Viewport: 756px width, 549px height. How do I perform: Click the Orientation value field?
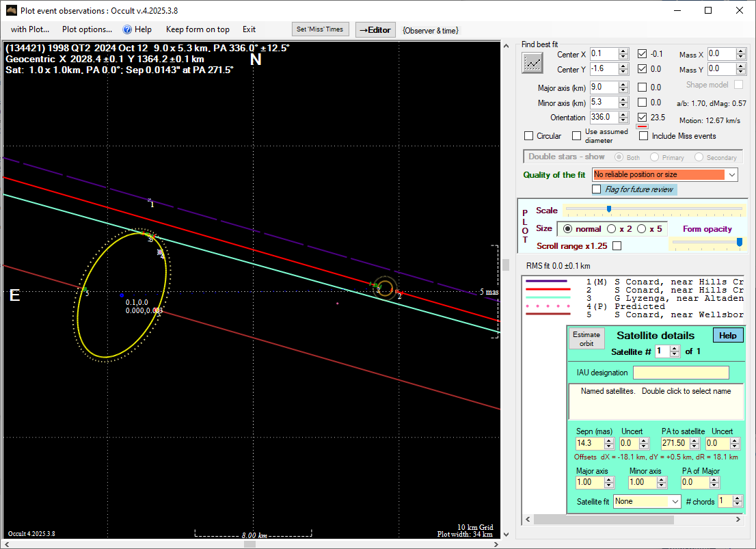(x=604, y=117)
